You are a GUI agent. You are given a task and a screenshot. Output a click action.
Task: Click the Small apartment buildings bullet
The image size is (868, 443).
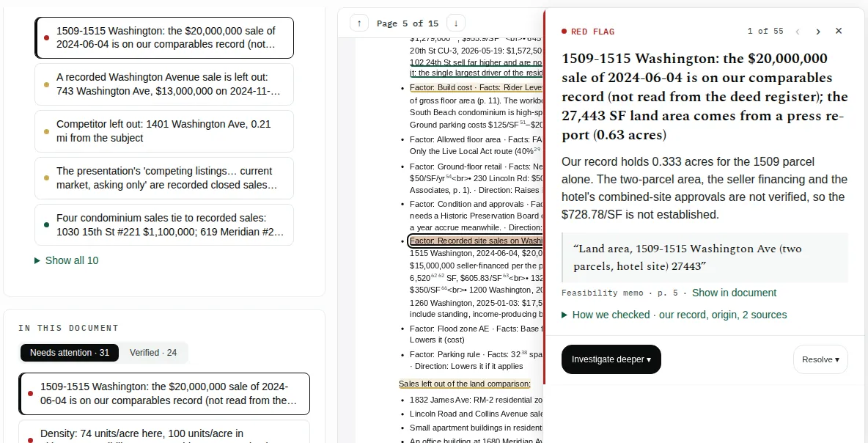pyautogui.click(x=476, y=428)
